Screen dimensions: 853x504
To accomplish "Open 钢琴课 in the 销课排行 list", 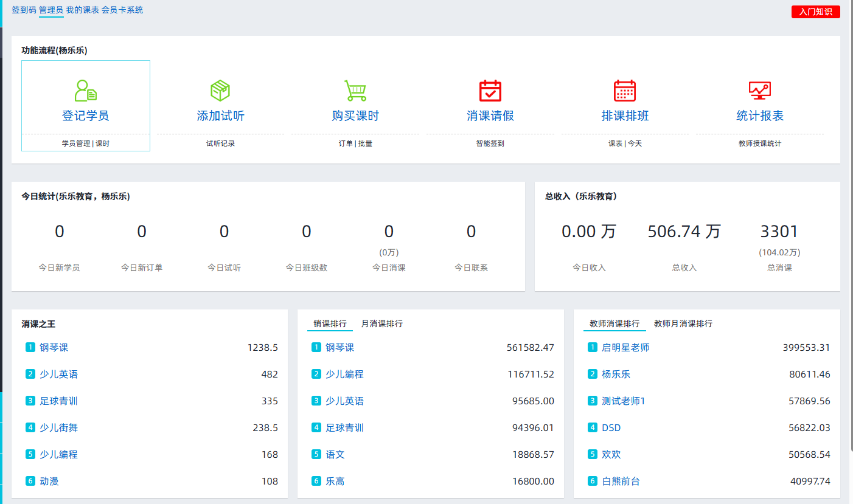I will [340, 347].
